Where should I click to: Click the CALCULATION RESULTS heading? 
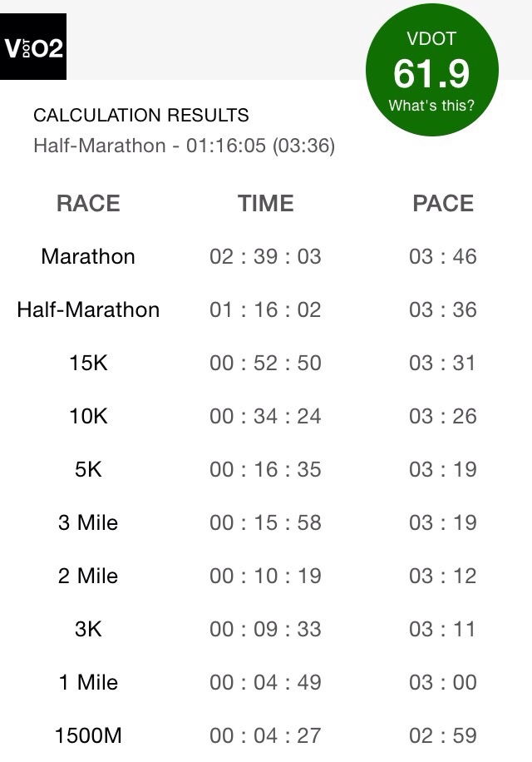(141, 115)
